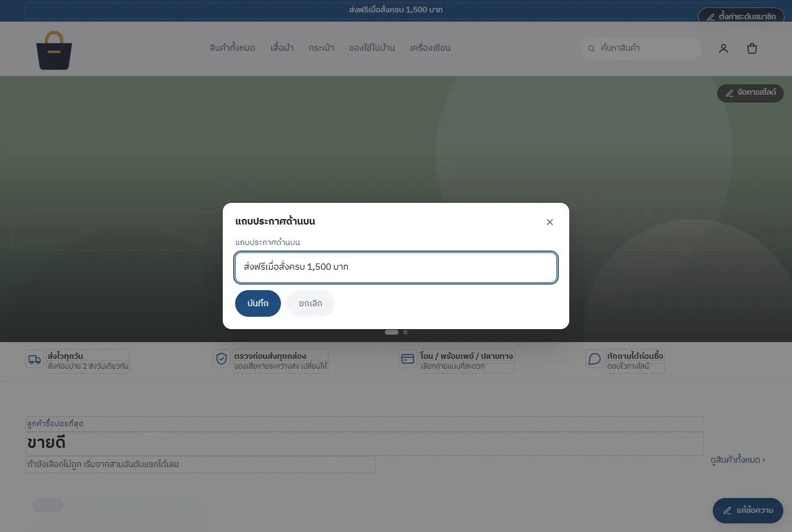The height and width of the screenshot is (532, 792).
Task: Click the โอน / พร้อมเพย์ / ปลายทาง text
Action: coord(467,356)
